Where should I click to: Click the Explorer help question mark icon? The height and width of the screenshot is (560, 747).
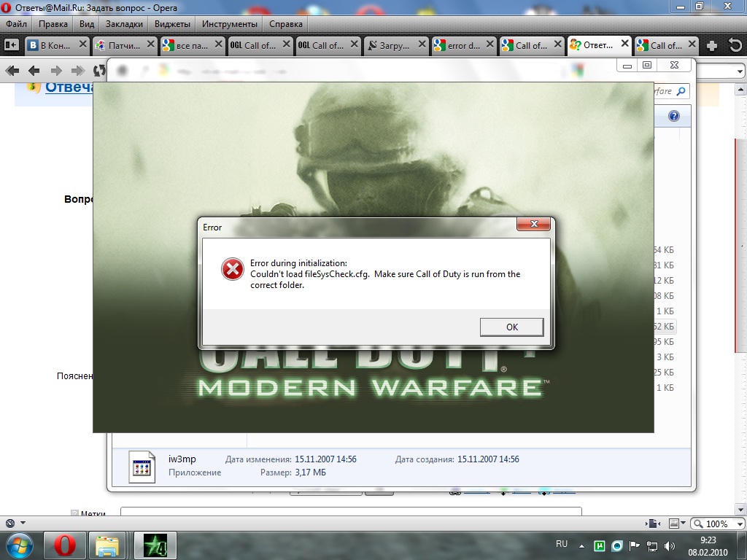point(674,117)
